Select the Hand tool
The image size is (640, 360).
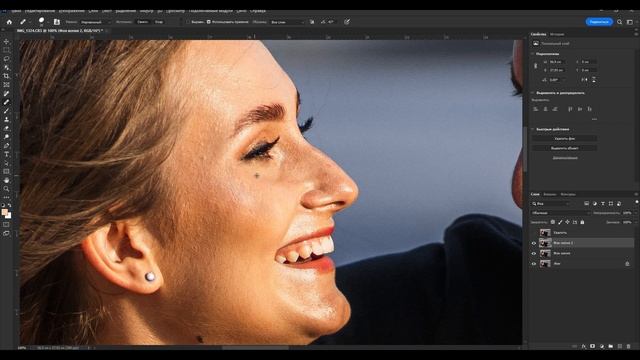tap(6, 180)
